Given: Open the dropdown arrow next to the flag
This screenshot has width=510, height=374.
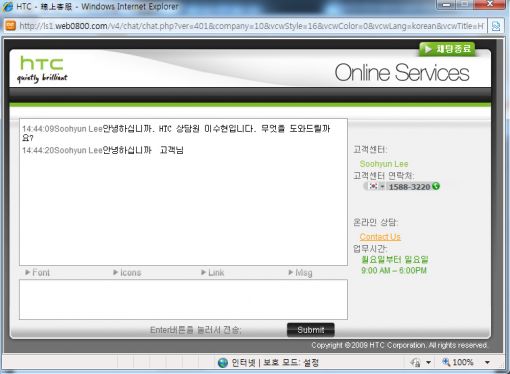Looking at the screenshot, I should coord(382,186).
